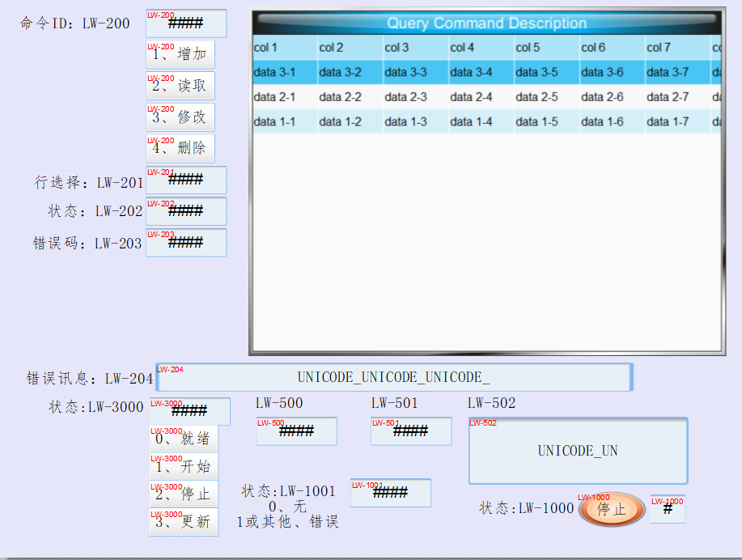Click the '错误讯息: LW-204' label
The width and height of the screenshot is (742, 560).
90,378
